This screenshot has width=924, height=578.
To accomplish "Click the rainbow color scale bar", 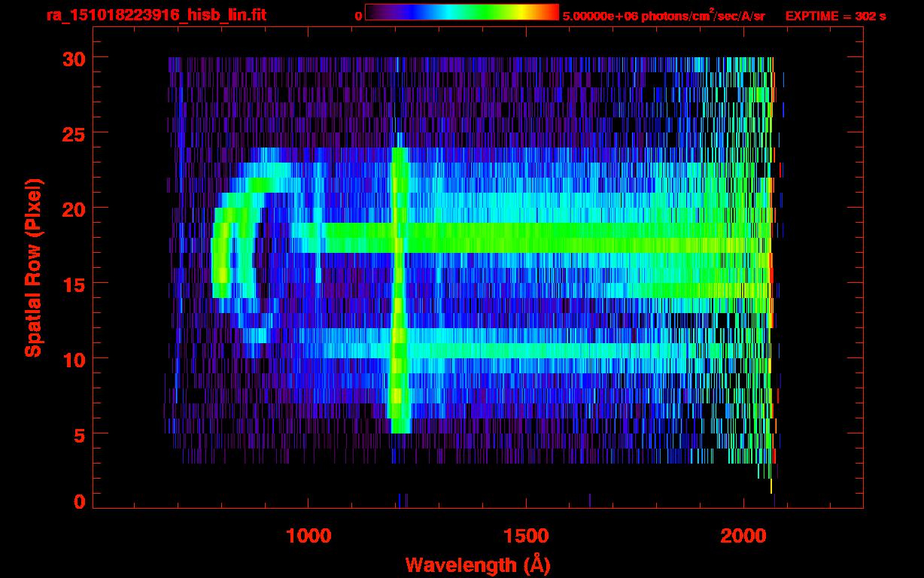I will (x=462, y=12).
